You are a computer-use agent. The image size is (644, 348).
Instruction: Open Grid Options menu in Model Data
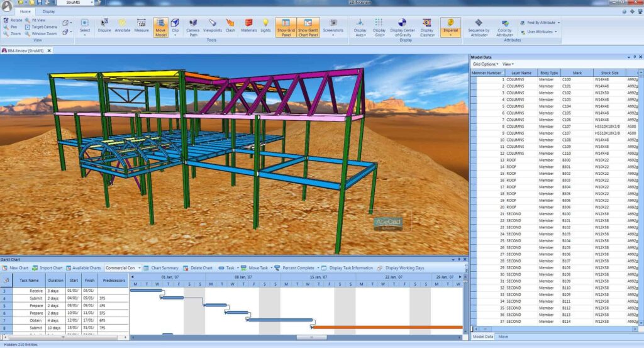(485, 64)
